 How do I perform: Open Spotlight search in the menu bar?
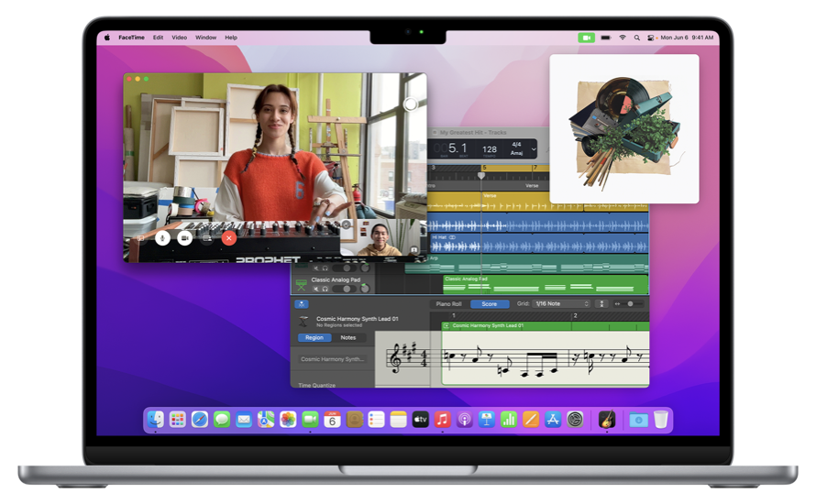tap(637, 38)
